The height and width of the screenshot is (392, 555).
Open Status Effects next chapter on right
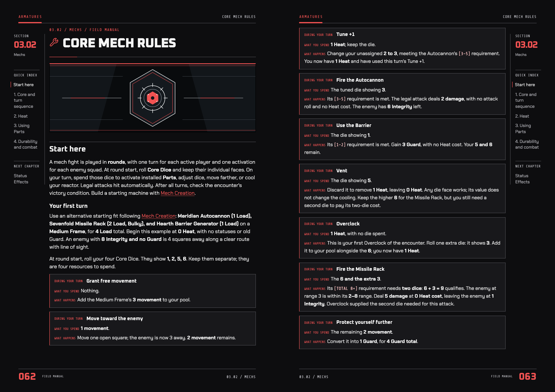[522, 179]
